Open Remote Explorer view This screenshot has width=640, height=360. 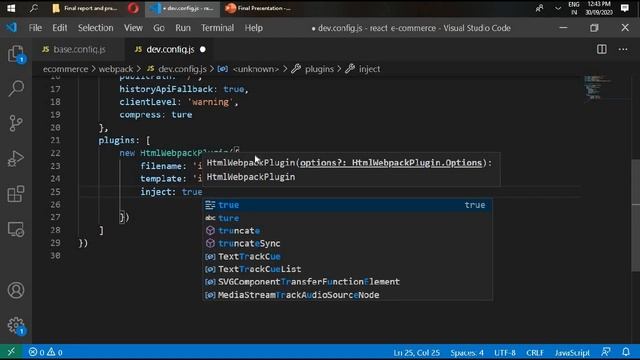16,229
